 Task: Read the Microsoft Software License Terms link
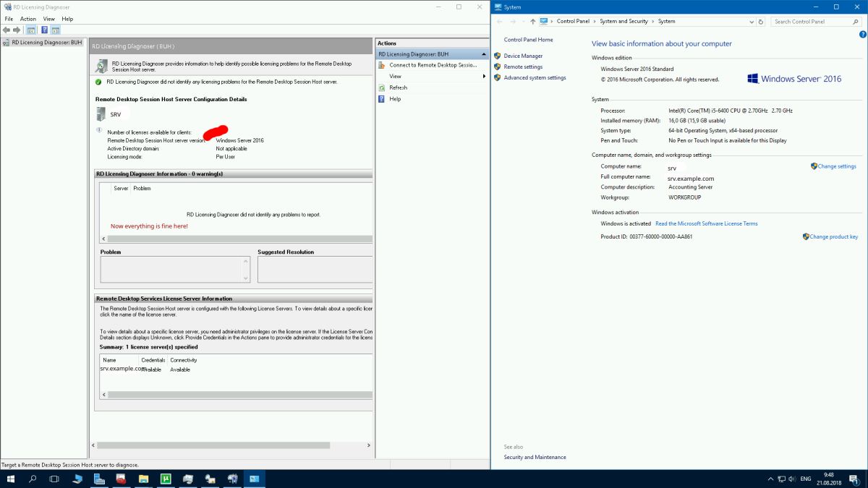click(x=707, y=223)
